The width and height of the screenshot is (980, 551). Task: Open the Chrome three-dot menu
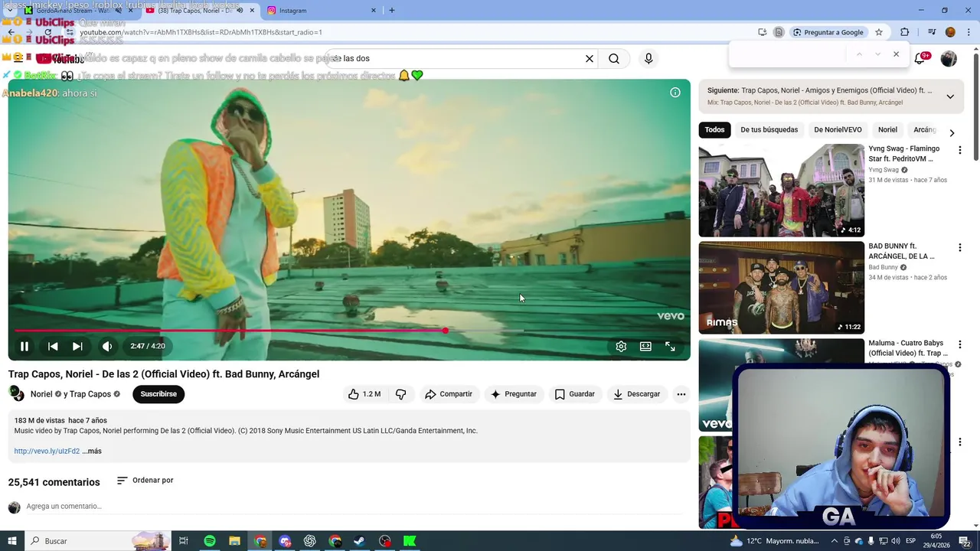[x=968, y=32]
